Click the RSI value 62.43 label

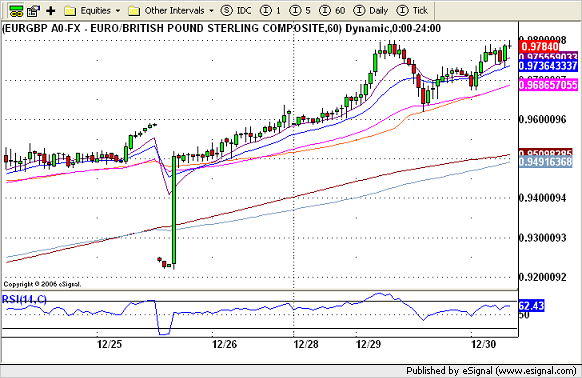tap(532, 306)
